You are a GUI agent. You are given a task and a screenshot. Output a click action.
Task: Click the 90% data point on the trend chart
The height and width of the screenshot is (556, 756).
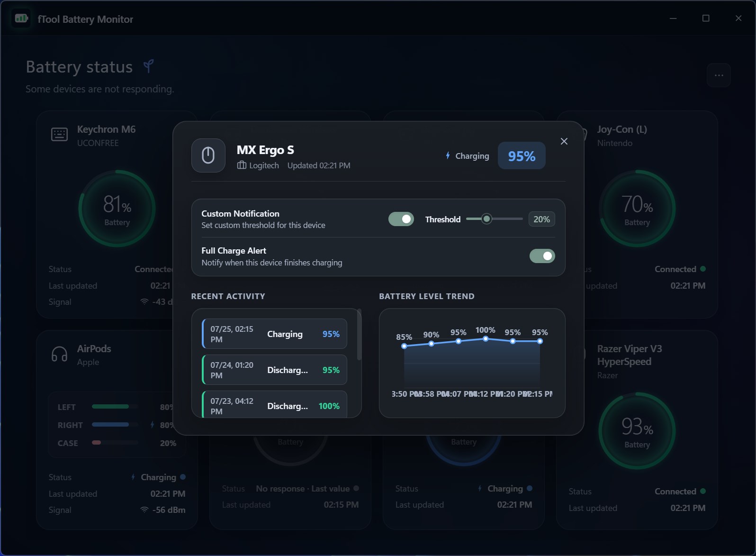coord(431,344)
